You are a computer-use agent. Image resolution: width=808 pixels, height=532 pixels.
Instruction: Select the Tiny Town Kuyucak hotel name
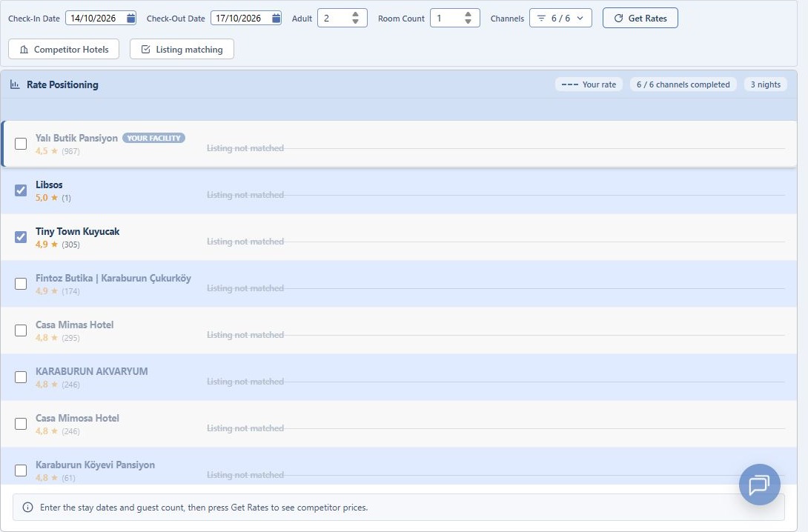pos(77,232)
